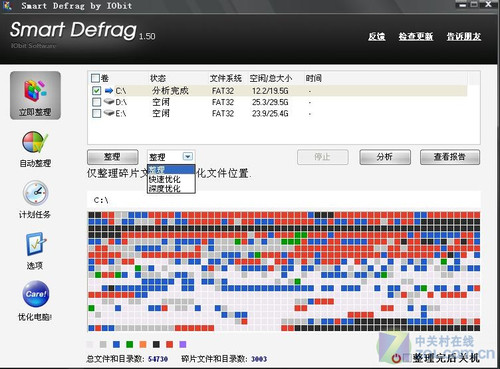This screenshot has width=500, height=369.
Task: Toggle the select-all 卷 header checkbox
Action: [95, 78]
